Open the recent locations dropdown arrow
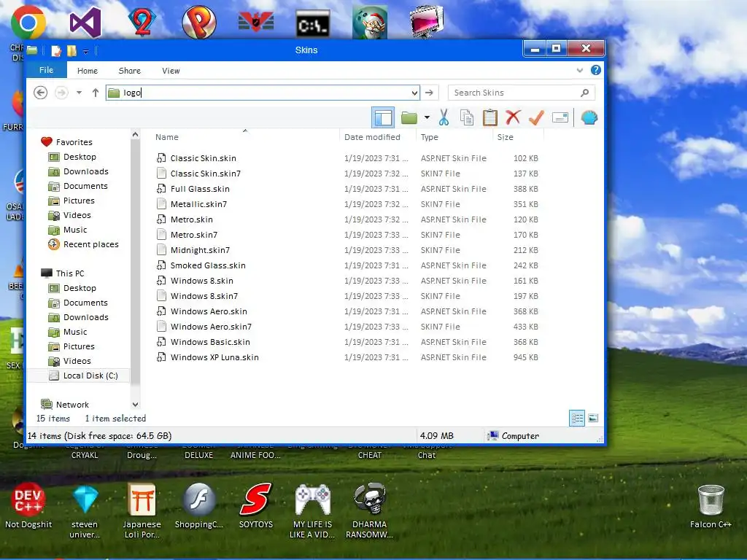The height and width of the screenshot is (560, 747). [79, 93]
